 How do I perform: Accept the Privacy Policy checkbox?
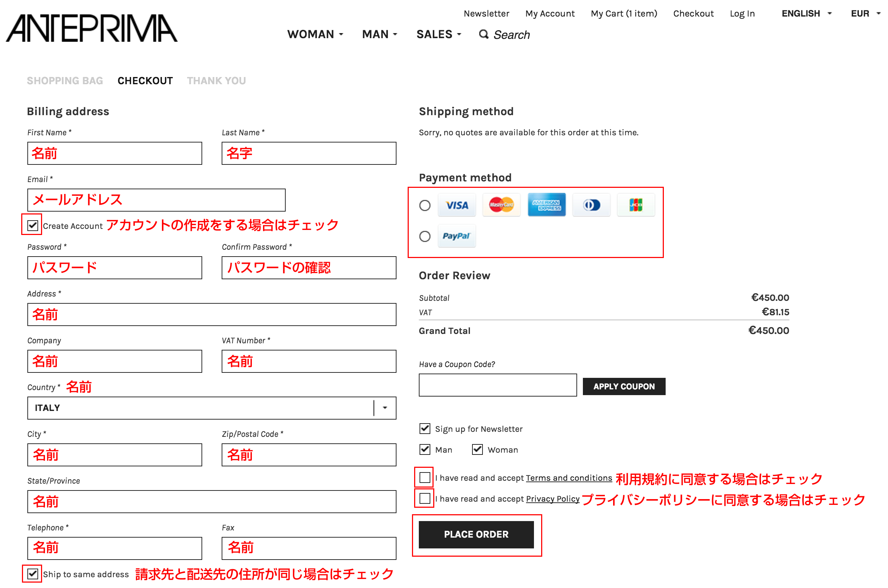point(425,499)
